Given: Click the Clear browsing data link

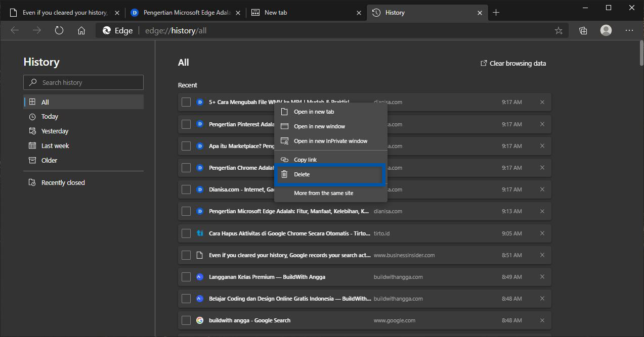Looking at the screenshot, I should [513, 63].
